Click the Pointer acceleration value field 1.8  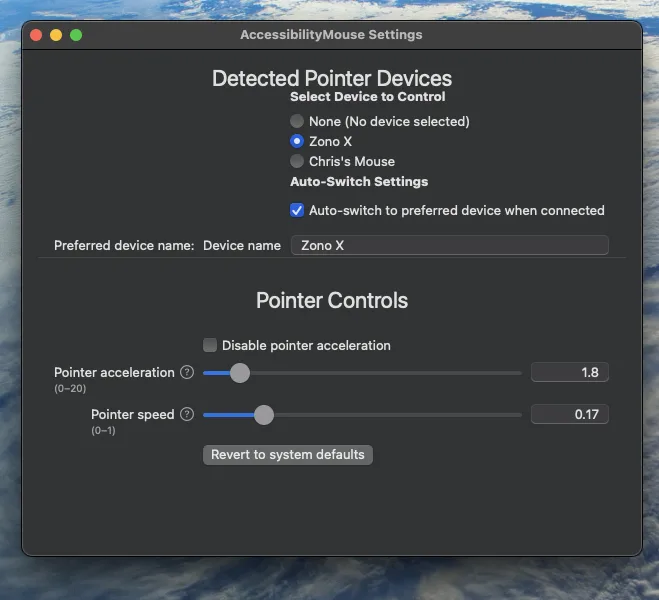coord(569,372)
